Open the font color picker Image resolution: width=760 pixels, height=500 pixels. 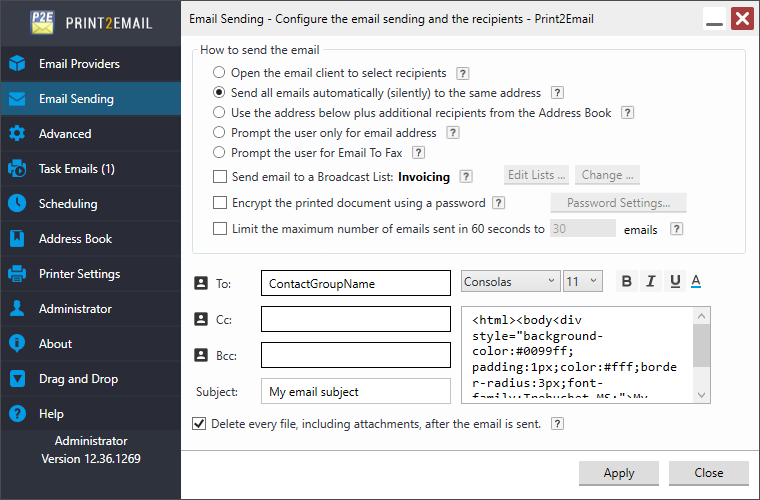pyautogui.click(x=696, y=282)
